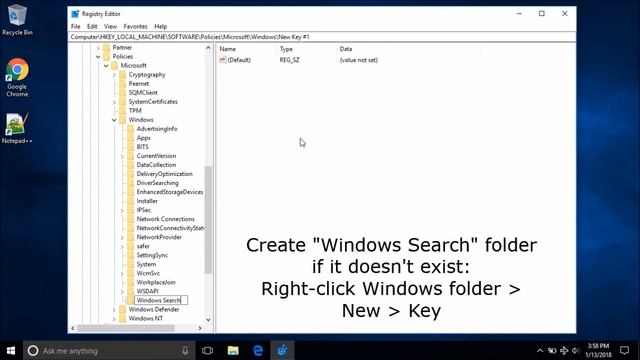Collapse the Microsoft key
Screen dimensions: 640x360
pyautogui.click(x=106, y=66)
